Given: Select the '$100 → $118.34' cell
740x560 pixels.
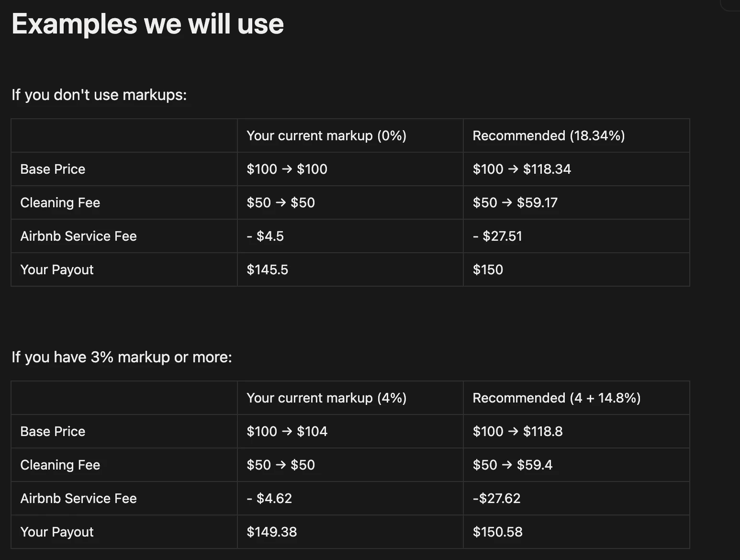Looking at the screenshot, I should coord(521,169).
